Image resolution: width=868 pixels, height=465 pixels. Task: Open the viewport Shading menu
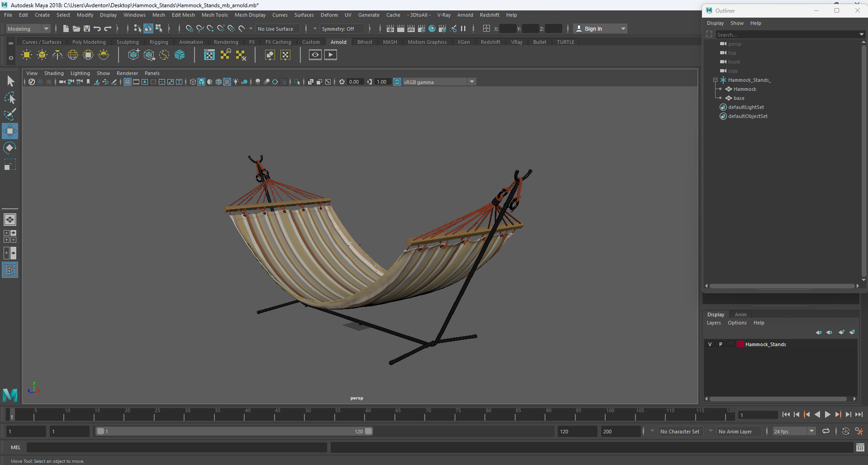pos(54,73)
